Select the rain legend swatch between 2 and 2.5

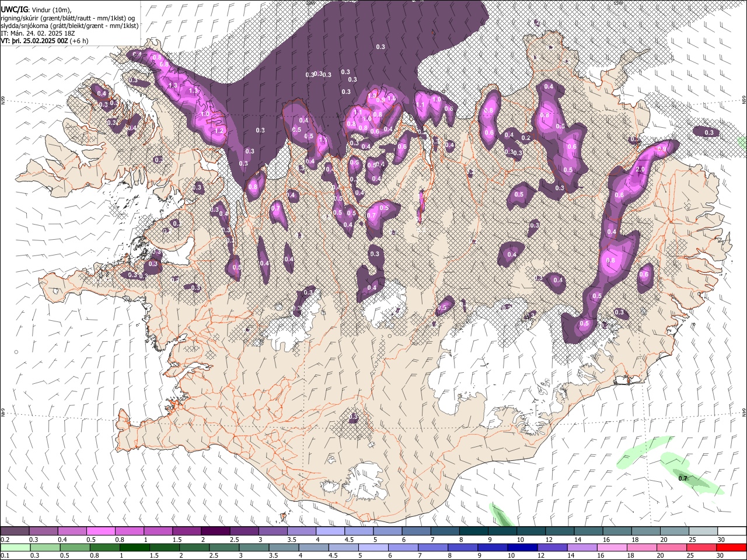194,548
